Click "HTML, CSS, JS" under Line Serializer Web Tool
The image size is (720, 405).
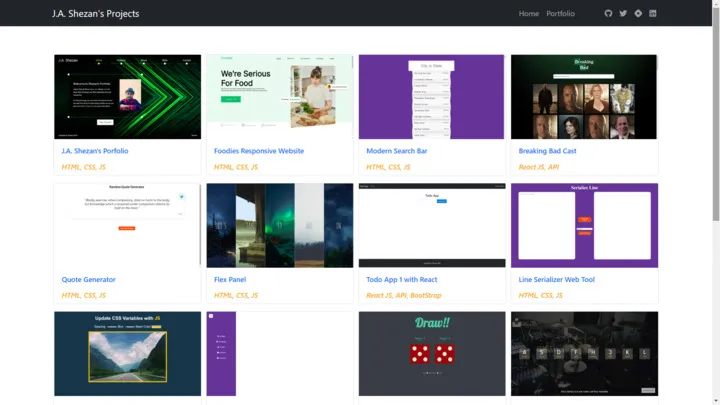click(540, 295)
